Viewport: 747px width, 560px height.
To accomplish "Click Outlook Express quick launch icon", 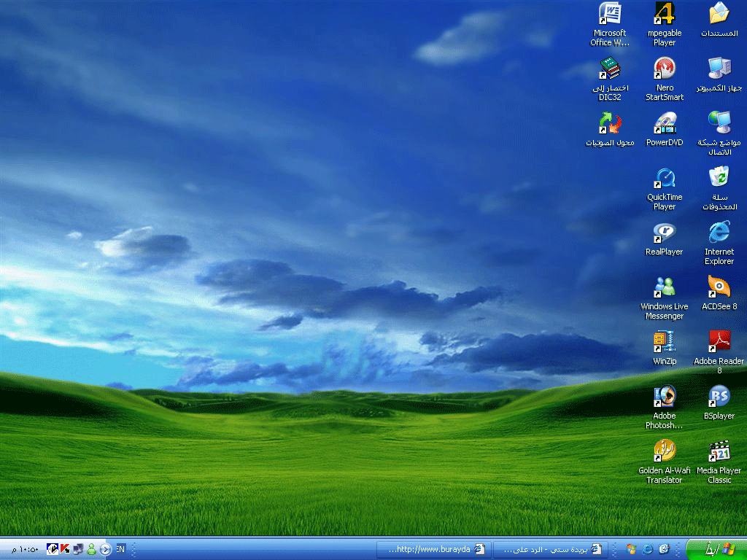I will point(664,550).
